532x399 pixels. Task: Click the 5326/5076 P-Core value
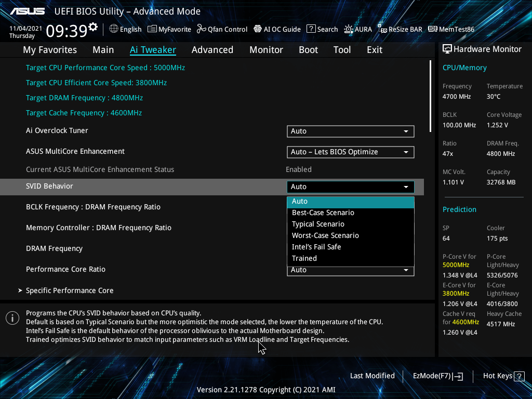click(502, 275)
